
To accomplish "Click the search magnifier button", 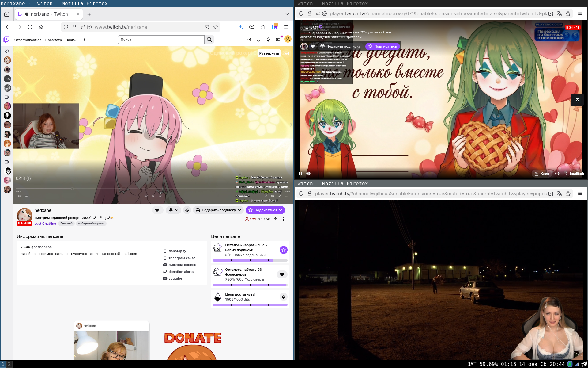I will [x=209, y=40].
